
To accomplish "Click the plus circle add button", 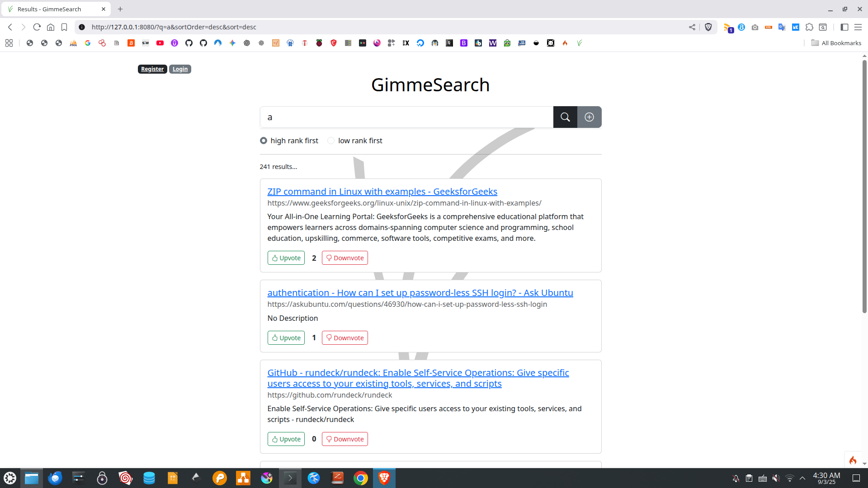I will [589, 117].
